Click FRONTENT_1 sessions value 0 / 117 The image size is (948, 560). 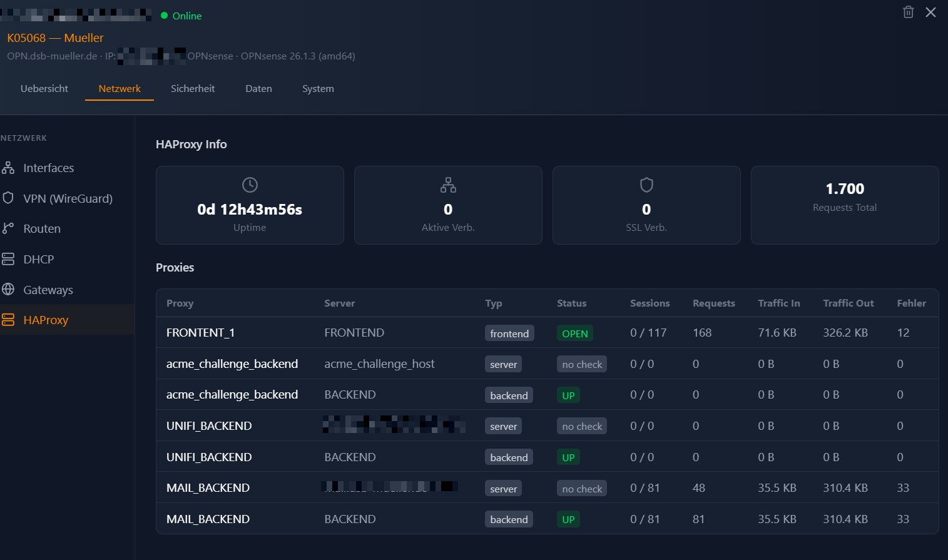pos(648,333)
